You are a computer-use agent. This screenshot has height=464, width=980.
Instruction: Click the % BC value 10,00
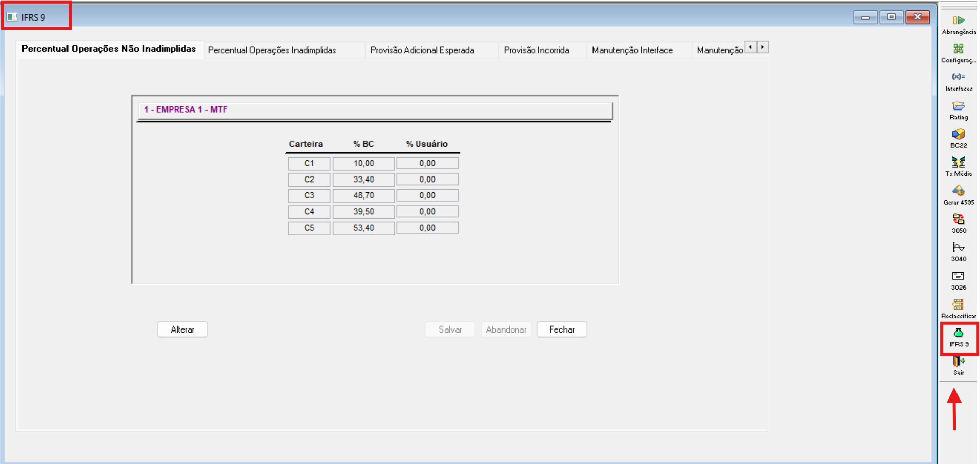pos(363,163)
